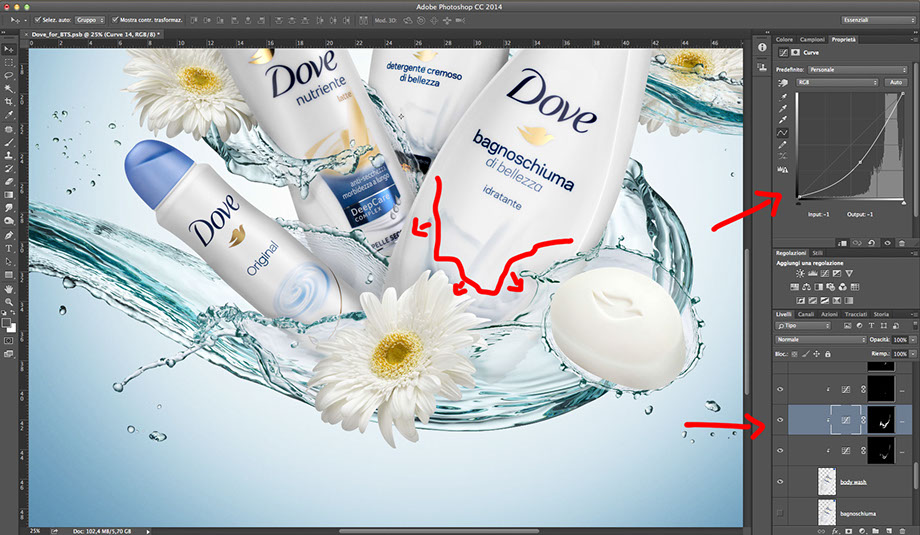Add a Levels adjustment
920x535 pixels.
pos(813,273)
